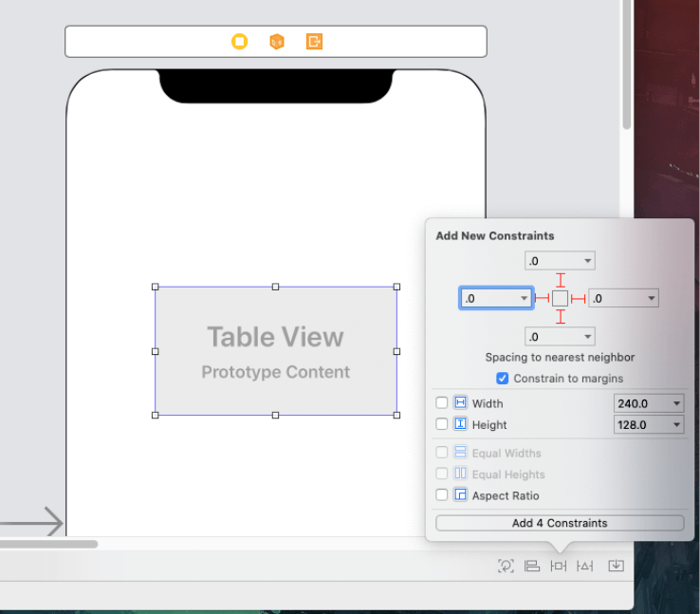Screen dimensions: 700x614
Task: Check the Width constraint checkbox
Action: pos(441,402)
